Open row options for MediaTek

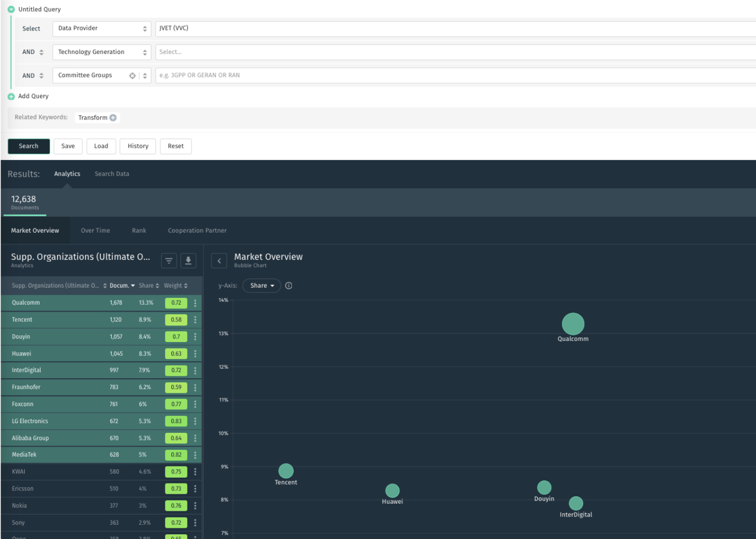[x=195, y=455]
